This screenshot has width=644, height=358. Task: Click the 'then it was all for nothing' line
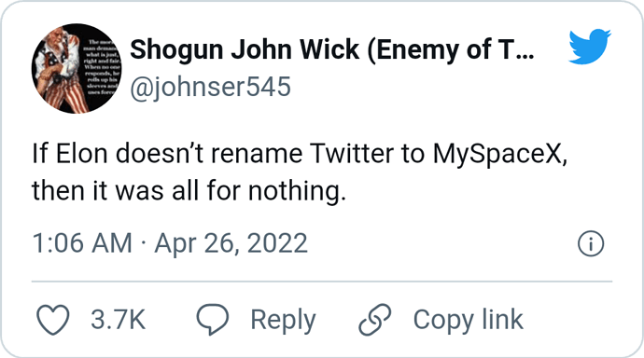(x=189, y=191)
